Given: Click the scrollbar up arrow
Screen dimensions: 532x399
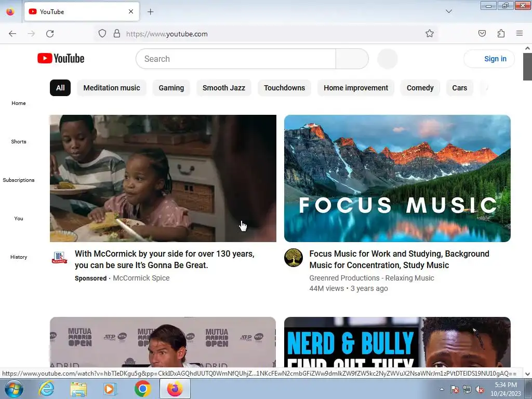Looking at the screenshot, I should 527,48.
